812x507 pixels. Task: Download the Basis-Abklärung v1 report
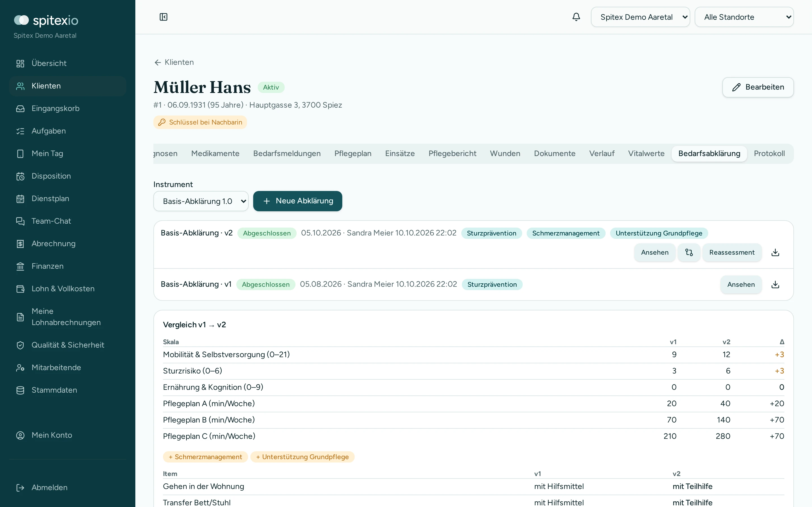pos(775,284)
